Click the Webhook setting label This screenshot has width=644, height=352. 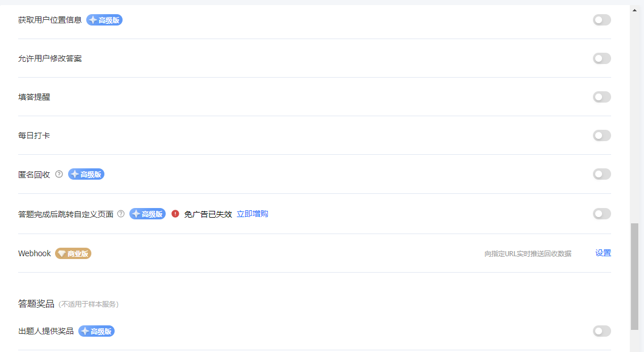[35, 253]
